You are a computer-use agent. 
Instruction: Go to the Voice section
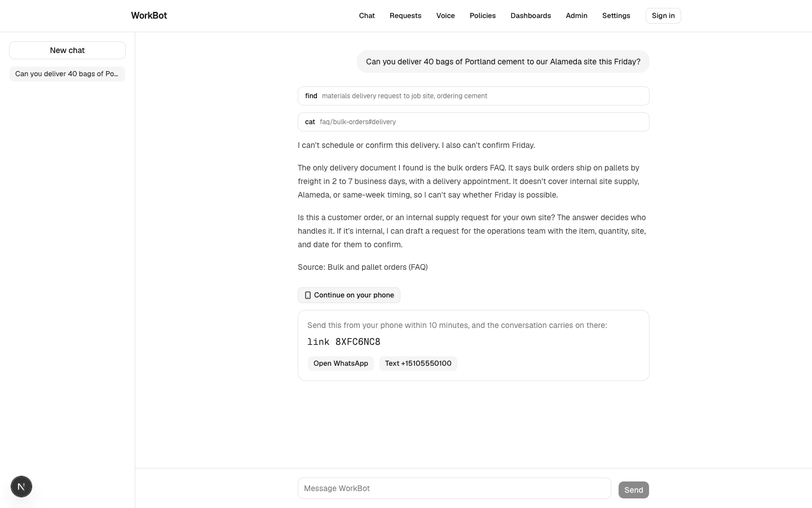tap(445, 16)
